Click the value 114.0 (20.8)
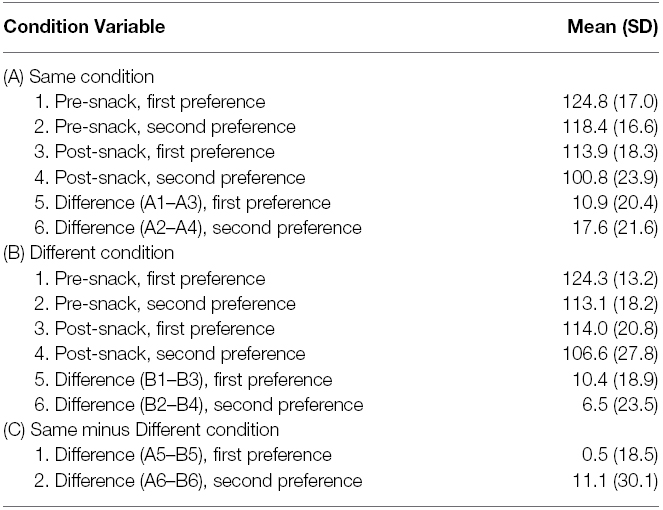The width and height of the screenshot is (663, 510). point(610,329)
